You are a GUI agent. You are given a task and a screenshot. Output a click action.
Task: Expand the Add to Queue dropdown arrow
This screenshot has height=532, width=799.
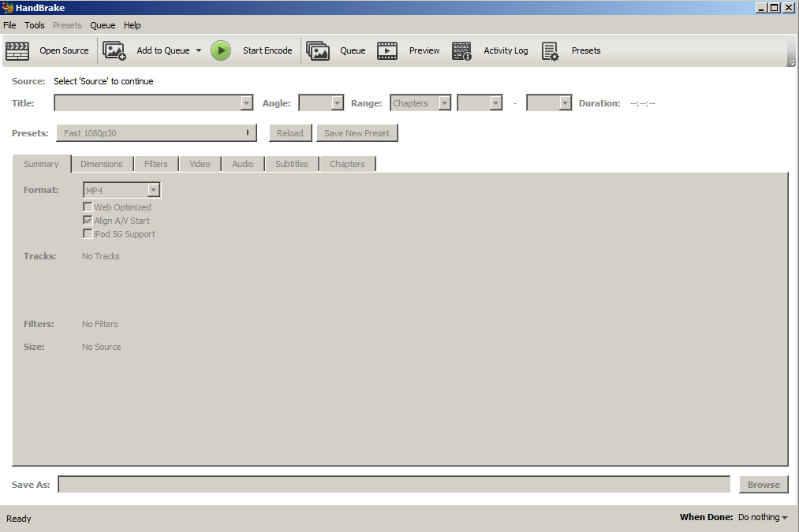point(199,50)
